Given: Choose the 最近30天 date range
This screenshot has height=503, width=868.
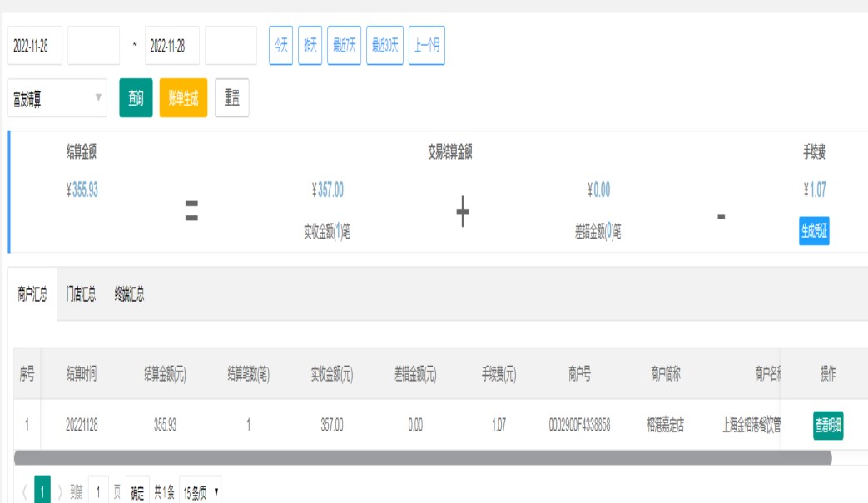Looking at the screenshot, I should [384, 46].
